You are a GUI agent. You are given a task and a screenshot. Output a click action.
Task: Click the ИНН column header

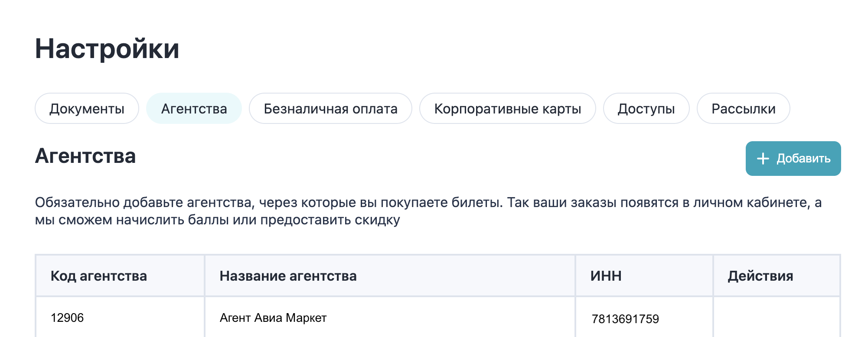point(606,276)
